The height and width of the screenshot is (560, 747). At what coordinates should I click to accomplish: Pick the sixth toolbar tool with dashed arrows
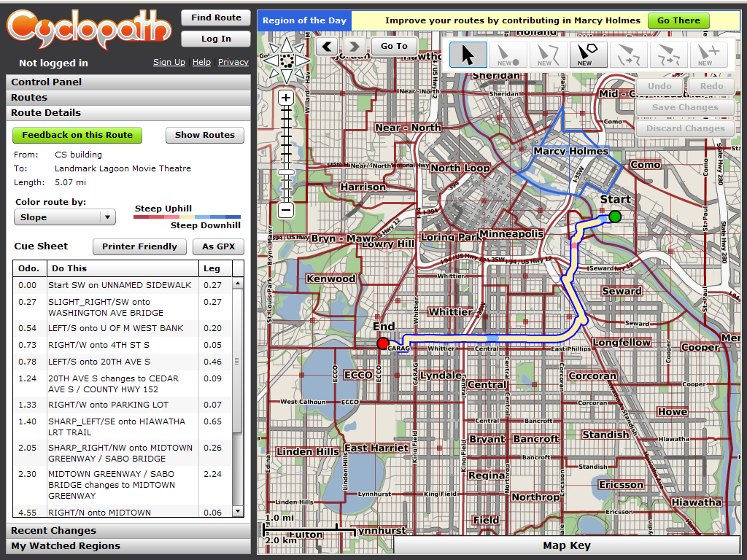[x=668, y=54]
